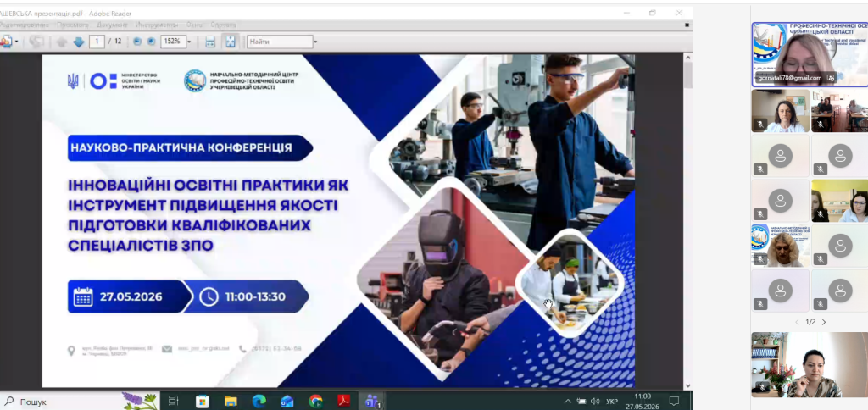
Task: Click the zoom in plus icon
Action: pos(151,42)
